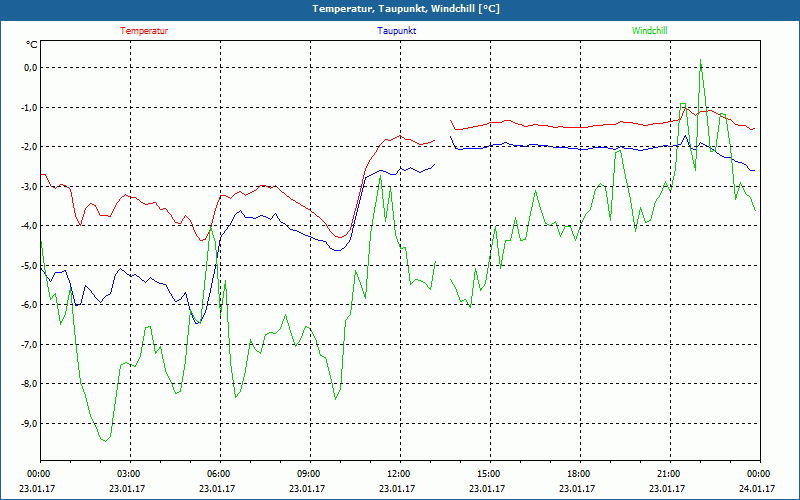
Task: Click the "-6,0" y-axis value
Action: pyautogui.click(x=29, y=305)
